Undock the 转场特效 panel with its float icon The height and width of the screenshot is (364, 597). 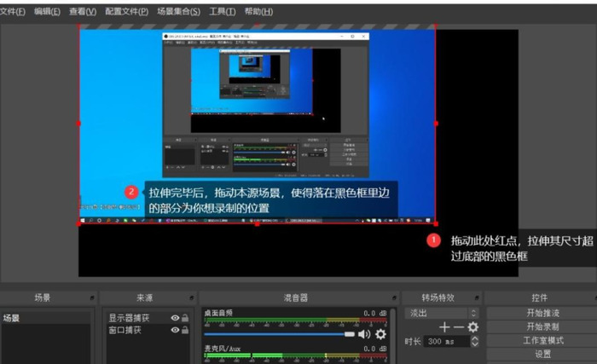click(x=477, y=298)
